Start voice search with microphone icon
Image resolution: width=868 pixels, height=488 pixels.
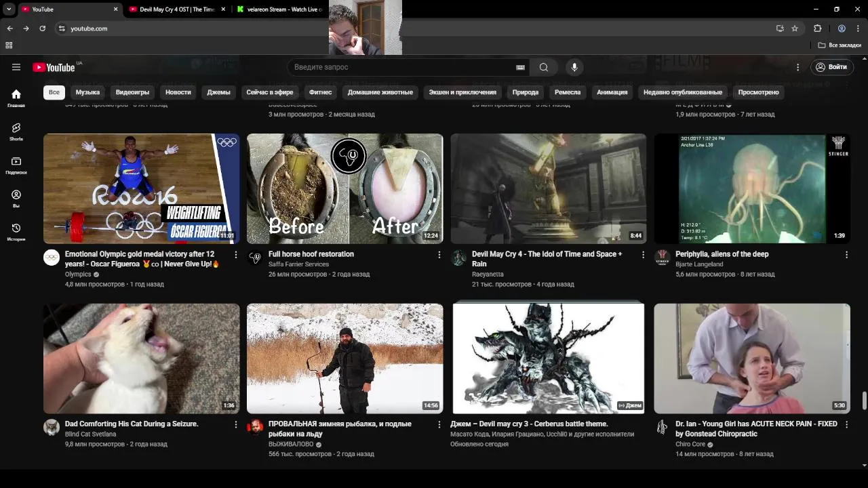(x=574, y=67)
